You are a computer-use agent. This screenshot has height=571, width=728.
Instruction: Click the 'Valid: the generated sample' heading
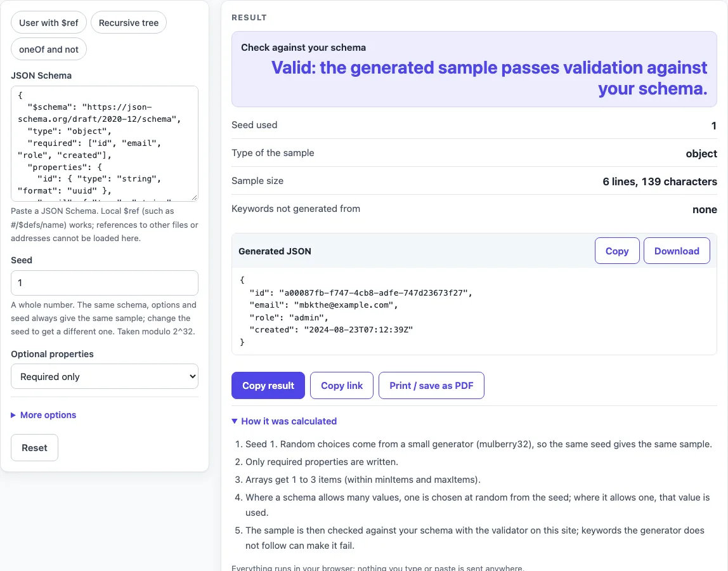(x=490, y=78)
